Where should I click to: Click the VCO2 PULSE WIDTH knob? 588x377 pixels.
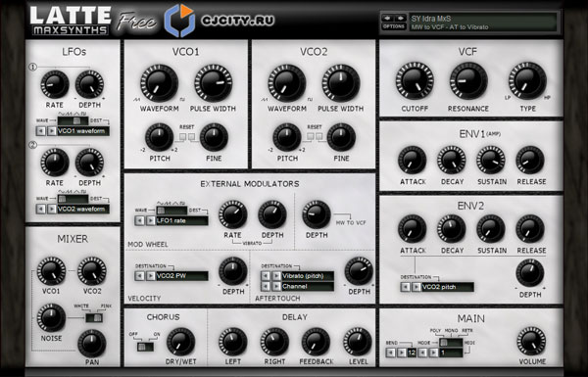click(x=341, y=83)
